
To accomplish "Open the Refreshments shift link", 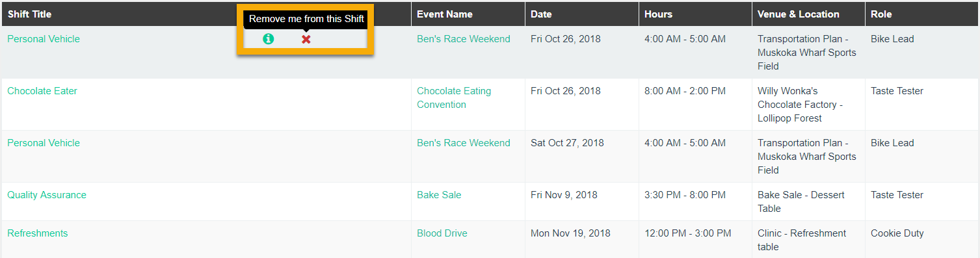I will [38, 233].
